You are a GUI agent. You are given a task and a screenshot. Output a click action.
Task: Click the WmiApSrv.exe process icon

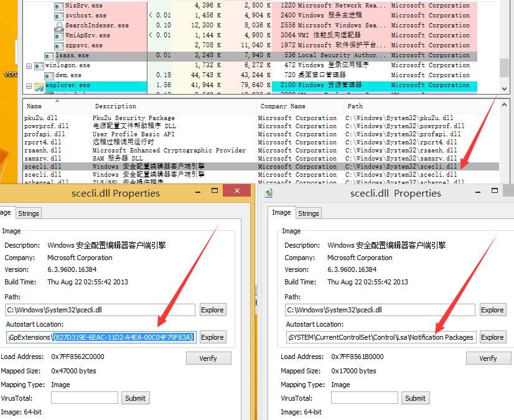coord(59,35)
